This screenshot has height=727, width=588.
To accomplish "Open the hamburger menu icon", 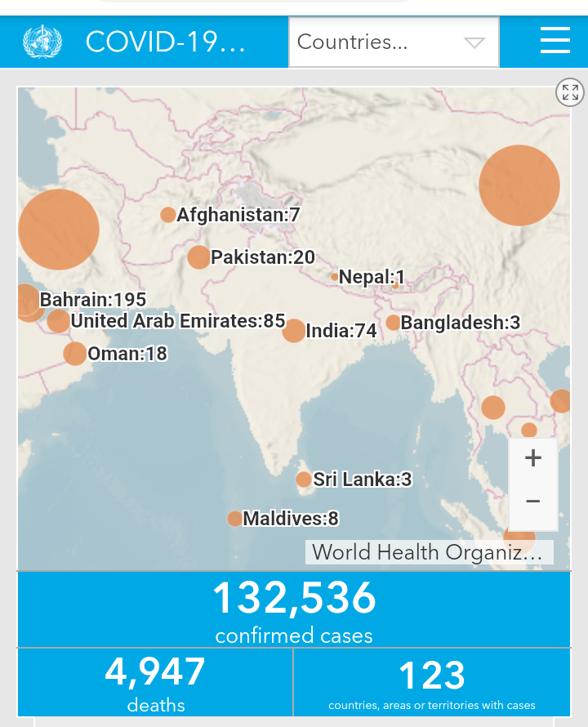I will click(x=555, y=40).
